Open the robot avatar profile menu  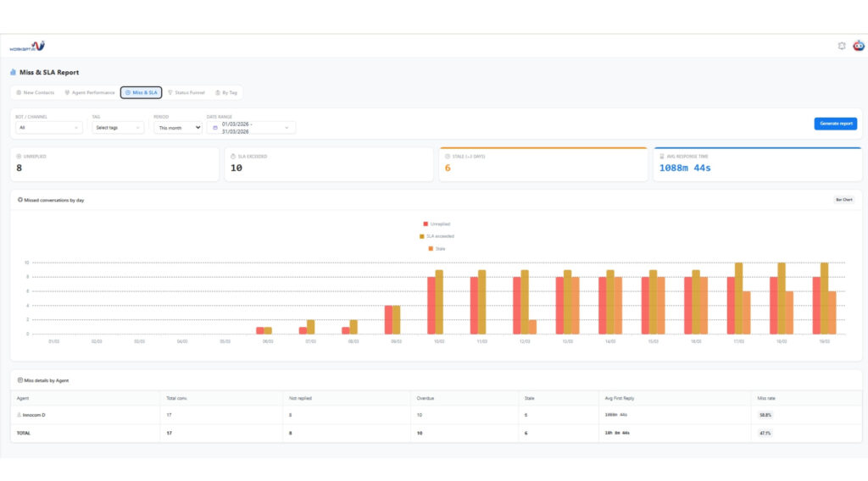click(858, 47)
